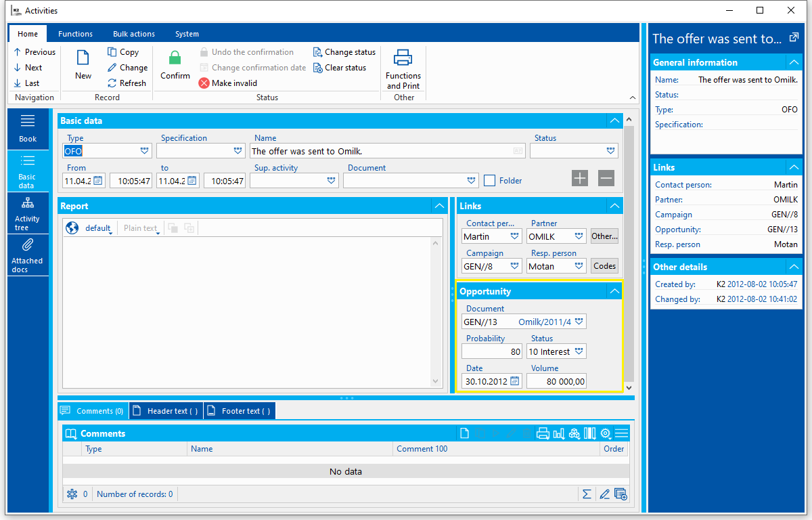The width and height of the screenshot is (812, 520).
Task: Click Clear status in ribbon
Action: coord(340,68)
